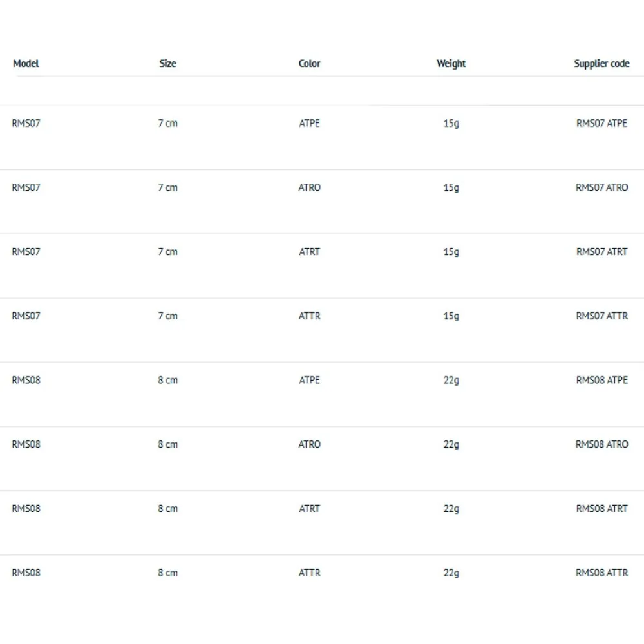Click ATTR color cell for 7 cm model
Viewport: 644px width, 644px height.
click(x=309, y=316)
